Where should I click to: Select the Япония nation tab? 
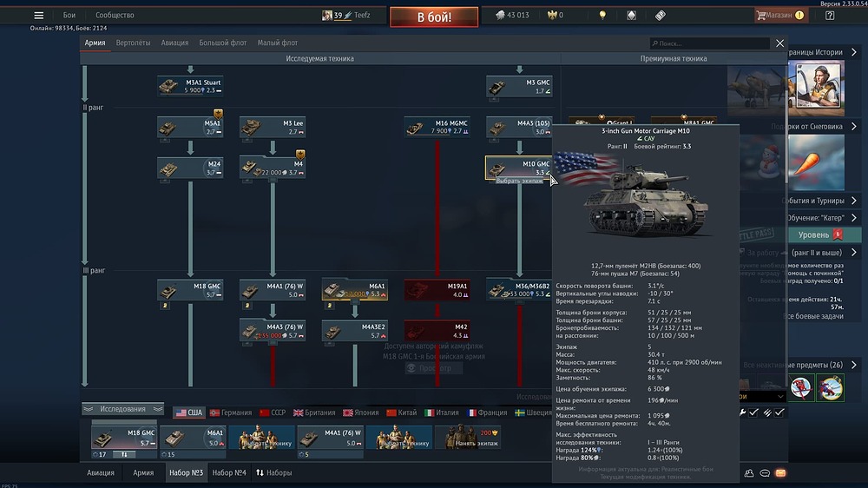[x=361, y=412]
